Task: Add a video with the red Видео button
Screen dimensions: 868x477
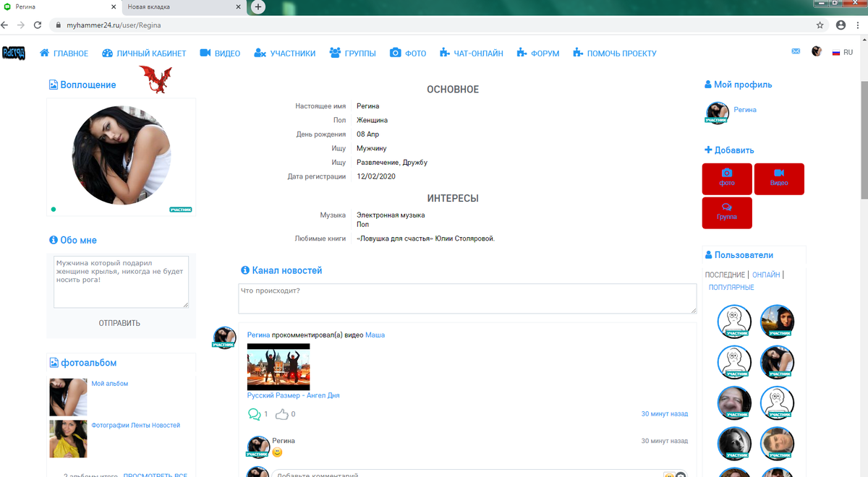Action: (779, 179)
